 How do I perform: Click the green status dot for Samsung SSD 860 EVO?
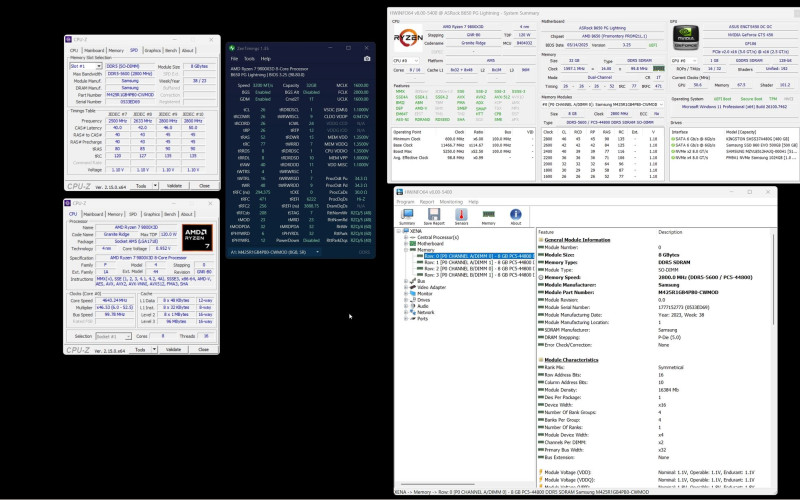673,145
